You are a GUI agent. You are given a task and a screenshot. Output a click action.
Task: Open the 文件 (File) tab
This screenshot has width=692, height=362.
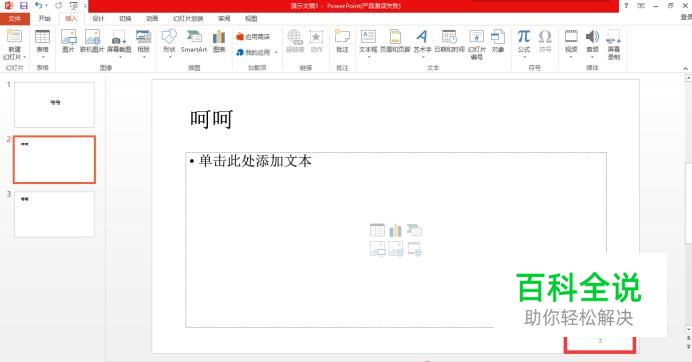pos(15,19)
